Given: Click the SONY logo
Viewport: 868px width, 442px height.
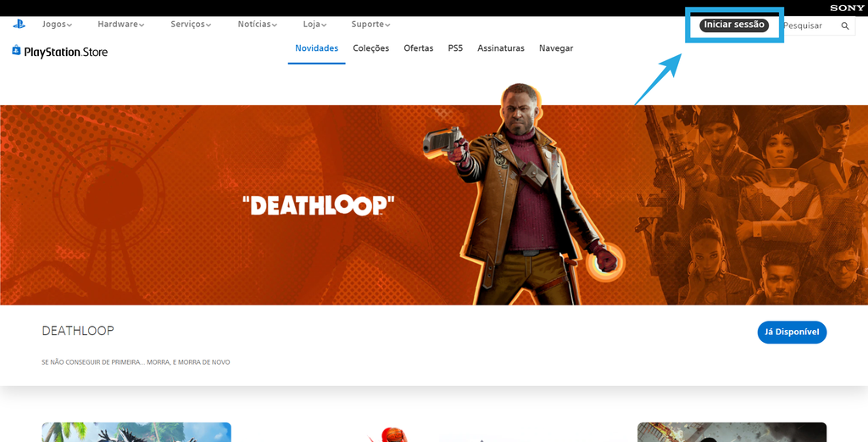Looking at the screenshot, I should tap(847, 8).
